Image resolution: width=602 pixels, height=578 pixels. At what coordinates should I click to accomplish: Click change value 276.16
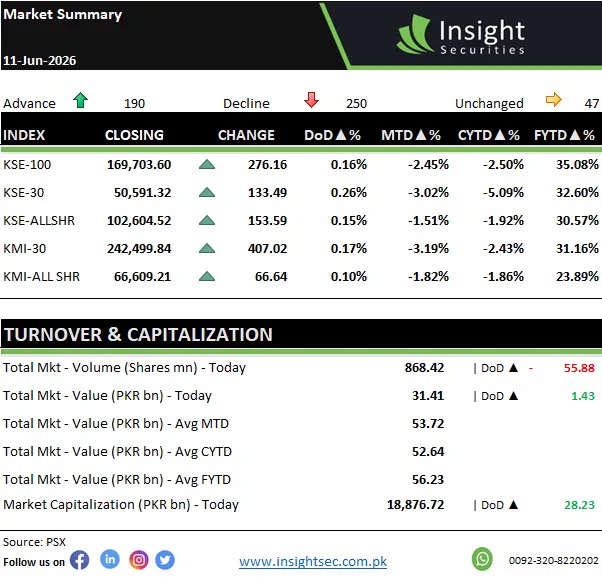(267, 165)
